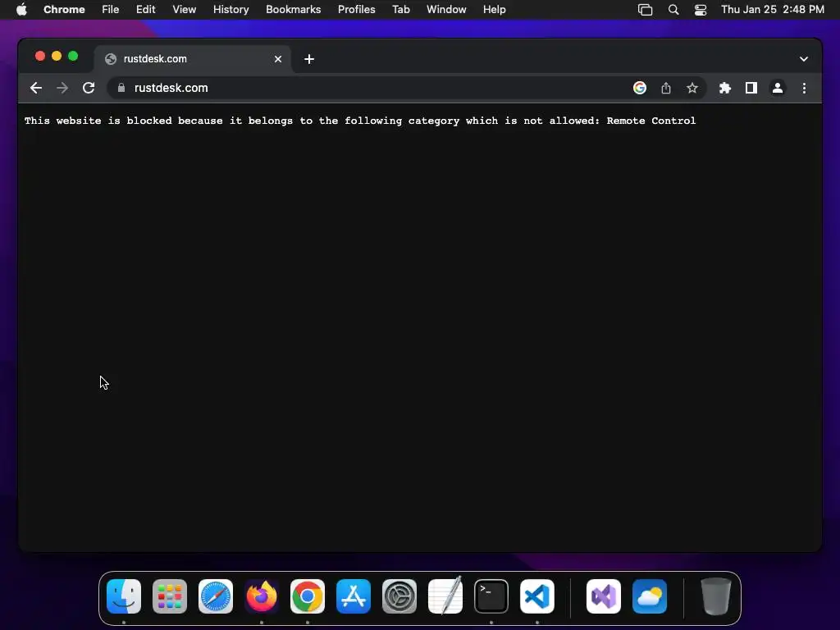840x630 pixels.
Task: Launch Safari from the Dock
Action: click(216, 596)
